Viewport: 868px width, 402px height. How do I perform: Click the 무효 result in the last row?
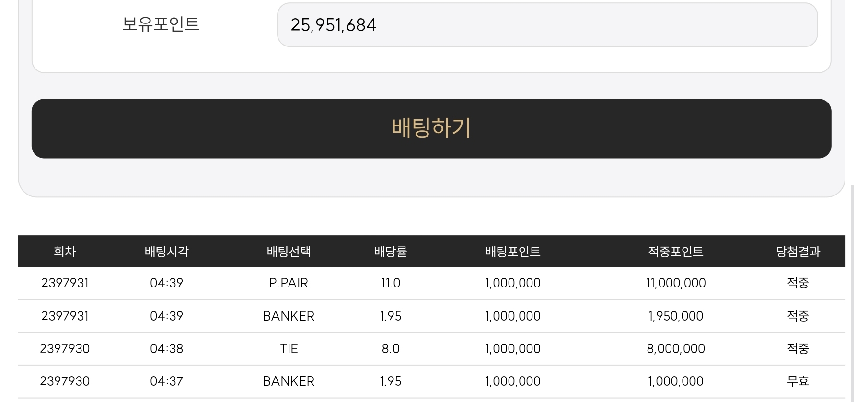pyautogui.click(x=798, y=381)
